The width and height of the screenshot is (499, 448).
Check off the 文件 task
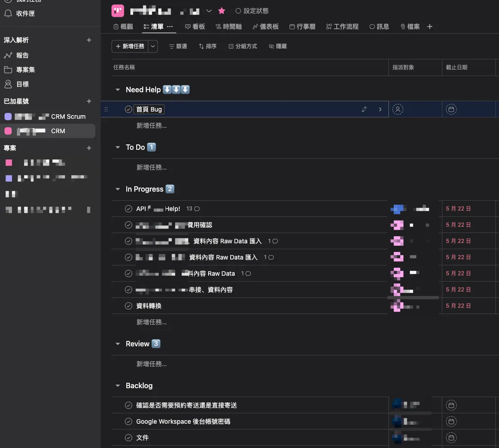(x=129, y=438)
